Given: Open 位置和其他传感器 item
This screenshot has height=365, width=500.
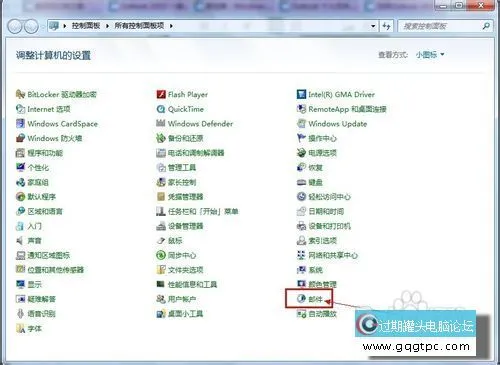Looking at the screenshot, I should [50, 270].
